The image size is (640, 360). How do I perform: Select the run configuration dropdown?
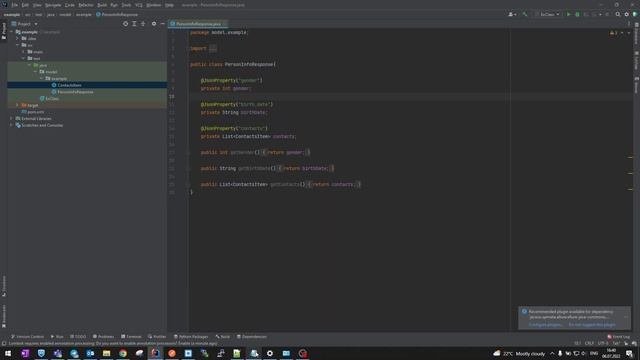click(547, 14)
